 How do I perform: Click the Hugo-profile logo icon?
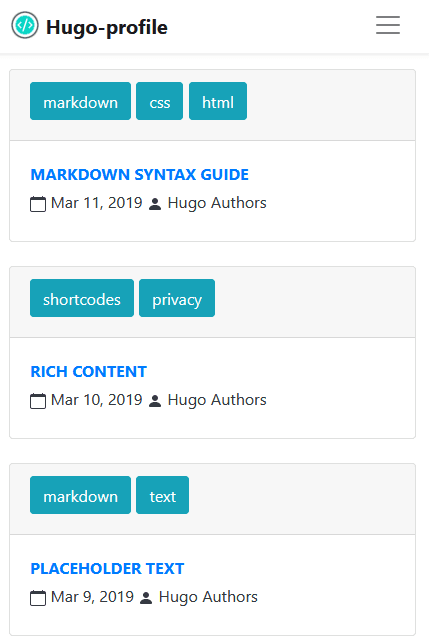click(25, 25)
